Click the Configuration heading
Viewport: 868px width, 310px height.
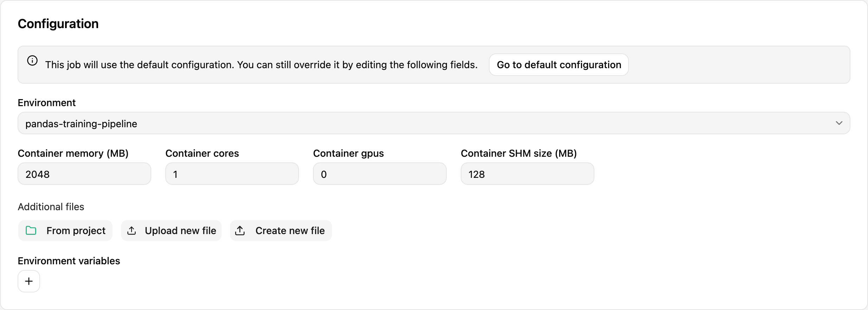coord(58,24)
